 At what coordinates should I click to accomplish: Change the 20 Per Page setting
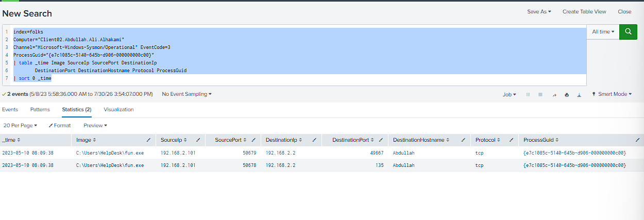tap(21, 125)
